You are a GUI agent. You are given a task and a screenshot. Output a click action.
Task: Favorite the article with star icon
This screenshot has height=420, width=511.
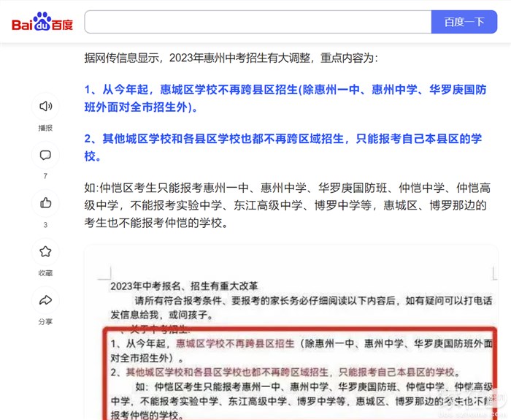(45, 251)
